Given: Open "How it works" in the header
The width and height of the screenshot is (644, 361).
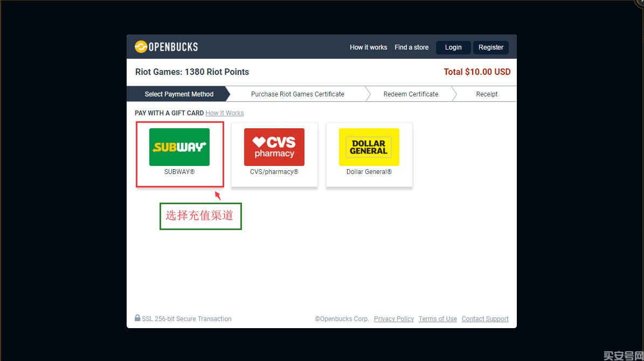Looking at the screenshot, I should [x=368, y=47].
